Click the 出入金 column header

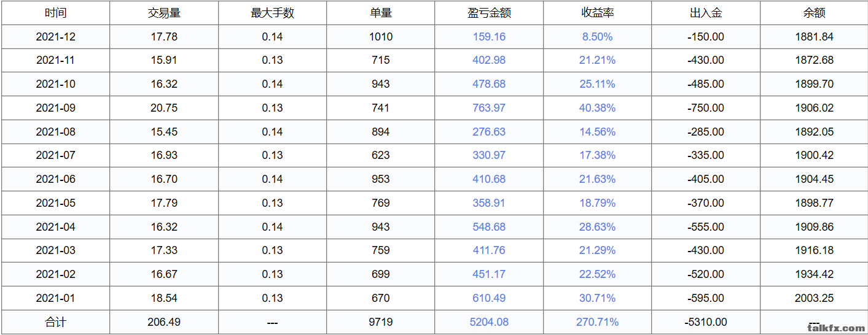pos(706,13)
